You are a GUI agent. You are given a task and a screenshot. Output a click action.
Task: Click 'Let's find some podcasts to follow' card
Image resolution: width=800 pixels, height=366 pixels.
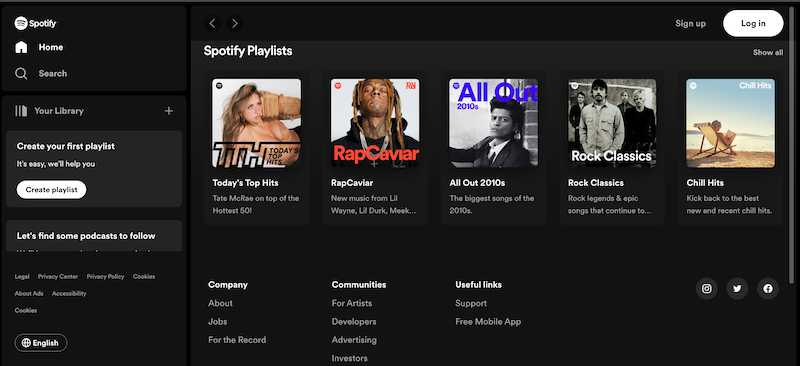(94, 236)
